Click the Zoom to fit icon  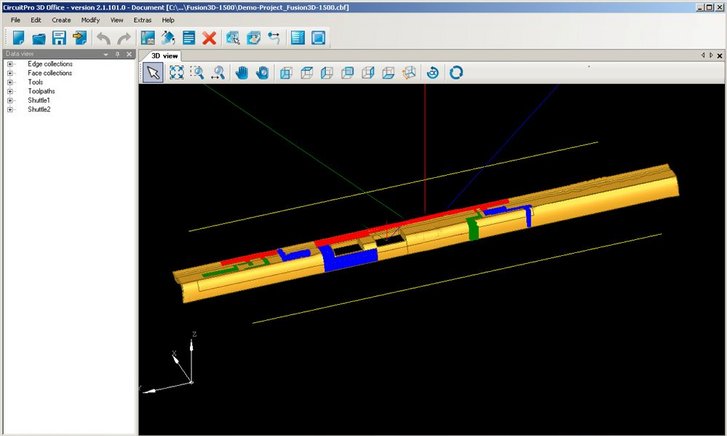pos(176,72)
